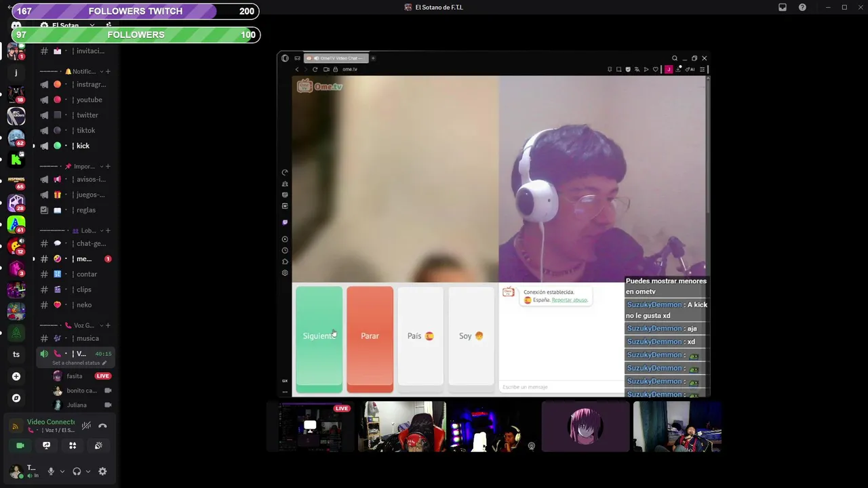The width and height of the screenshot is (868, 488).
Task: Open the browser AI assistant icon
Action: click(x=690, y=69)
